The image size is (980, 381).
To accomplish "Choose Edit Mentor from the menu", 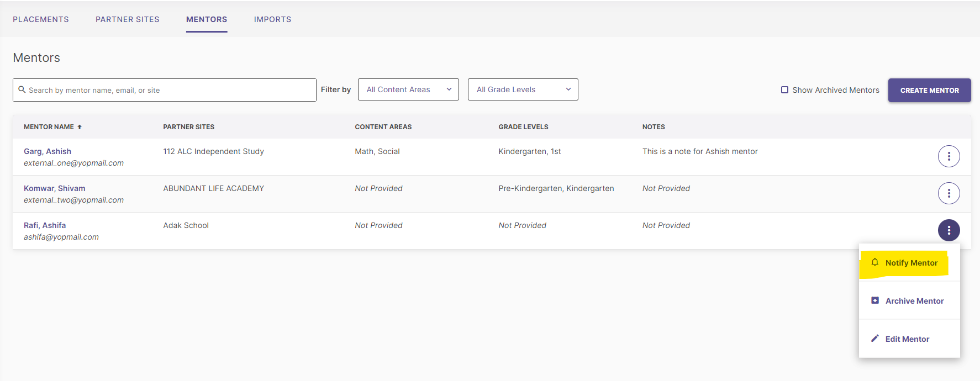I will click(909, 339).
